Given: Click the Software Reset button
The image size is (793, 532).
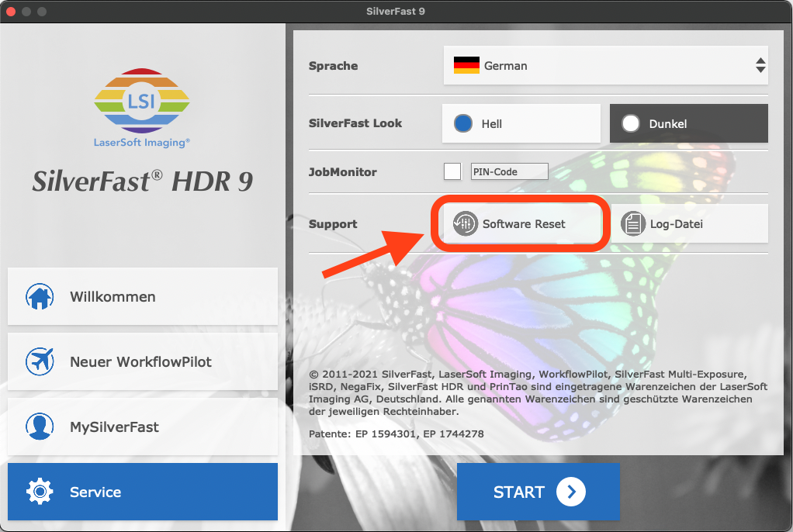Looking at the screenshot, I should tap(521, 223).
